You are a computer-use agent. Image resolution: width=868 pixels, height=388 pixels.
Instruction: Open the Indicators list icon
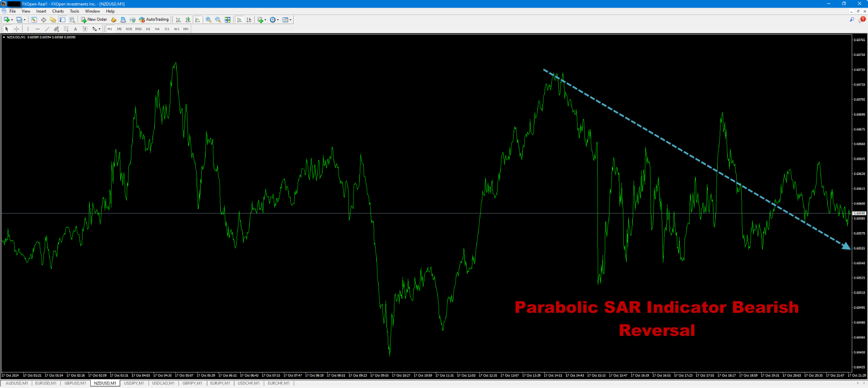point(260,19)
